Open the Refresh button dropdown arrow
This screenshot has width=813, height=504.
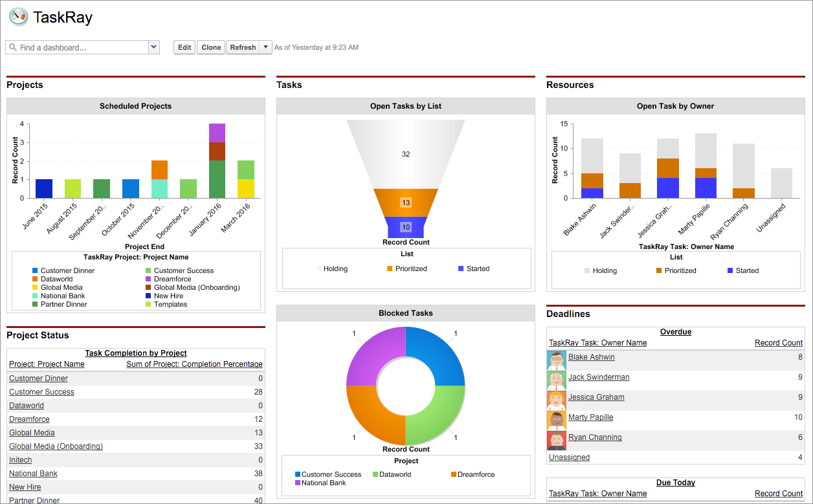coord(266,47)
